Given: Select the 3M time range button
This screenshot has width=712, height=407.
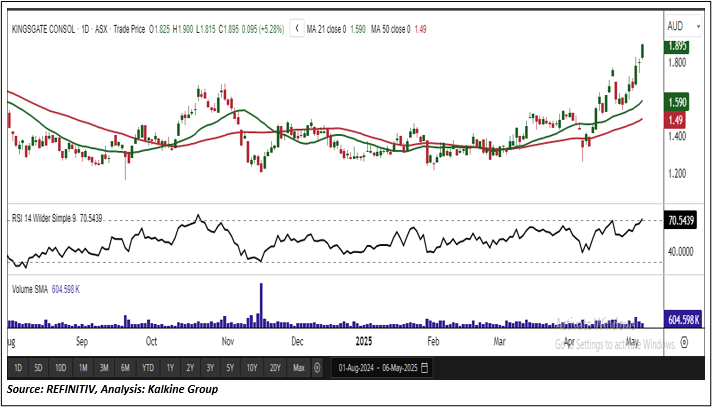Looking at the screenshot, I should click(104, 368).
